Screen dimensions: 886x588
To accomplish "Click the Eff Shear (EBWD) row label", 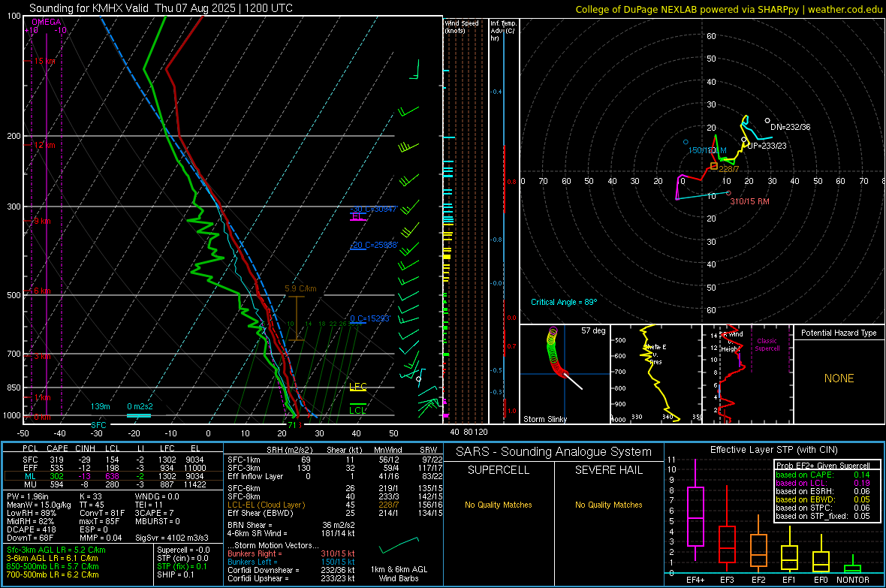I will click(260, 513).
